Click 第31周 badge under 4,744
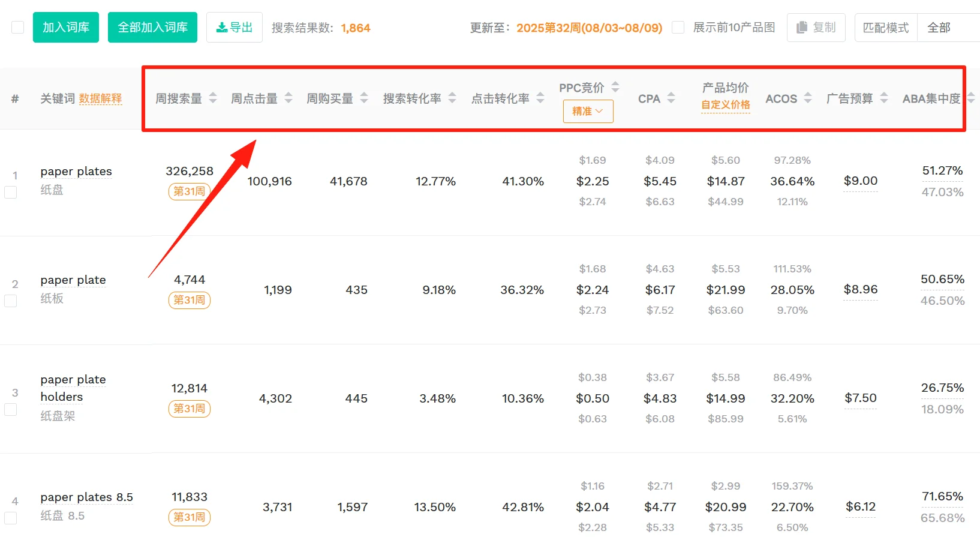980x537 pixels. (x=190, y=300)
